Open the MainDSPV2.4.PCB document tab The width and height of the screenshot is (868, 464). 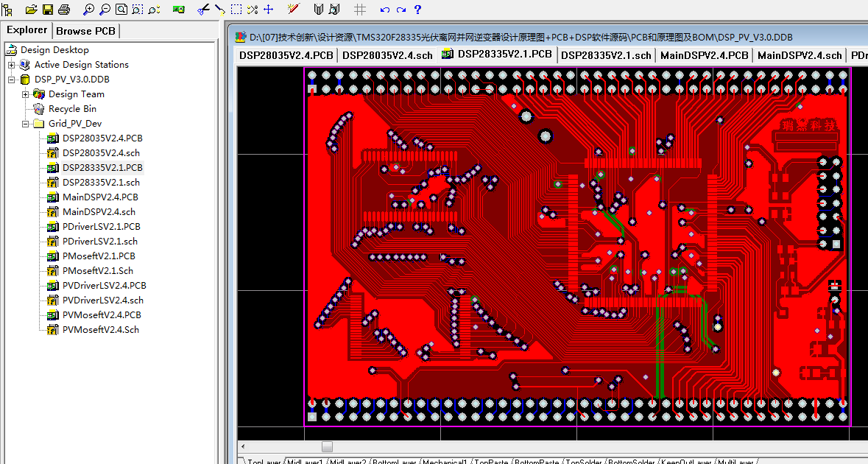[x=704, y=55]
